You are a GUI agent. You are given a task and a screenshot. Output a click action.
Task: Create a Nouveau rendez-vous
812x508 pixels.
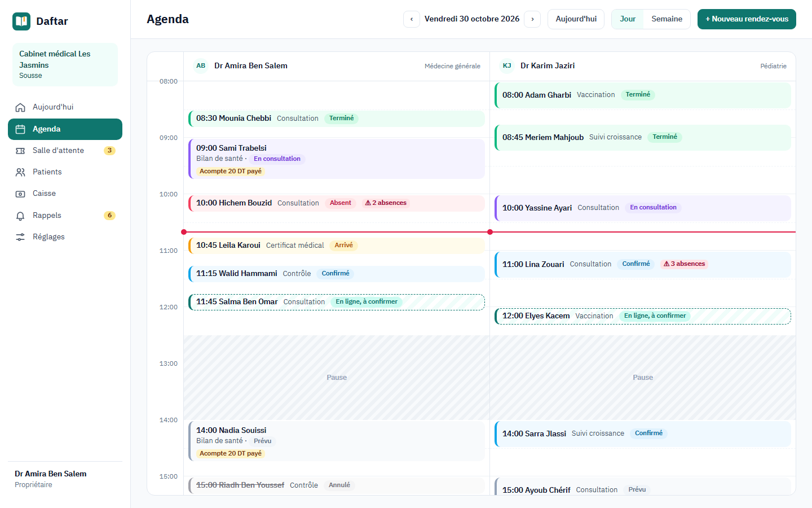(x=747, y=19)
